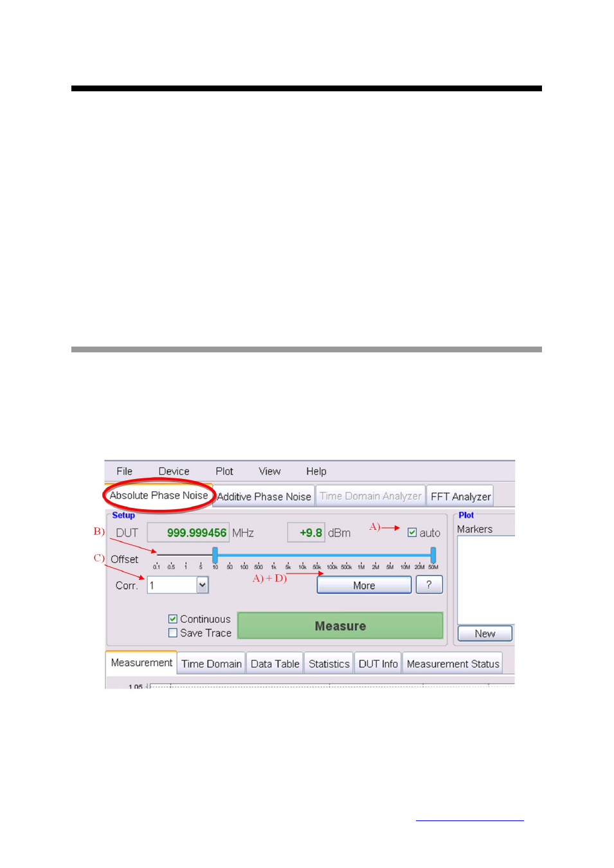614x868 pixels.
Task: Open the Statistics tab
Action: click(329, 664)
